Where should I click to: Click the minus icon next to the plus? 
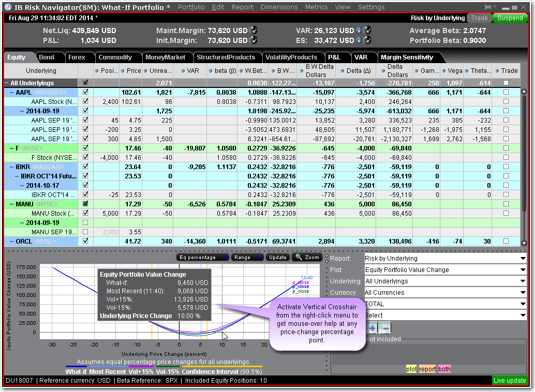pos(384,327)
